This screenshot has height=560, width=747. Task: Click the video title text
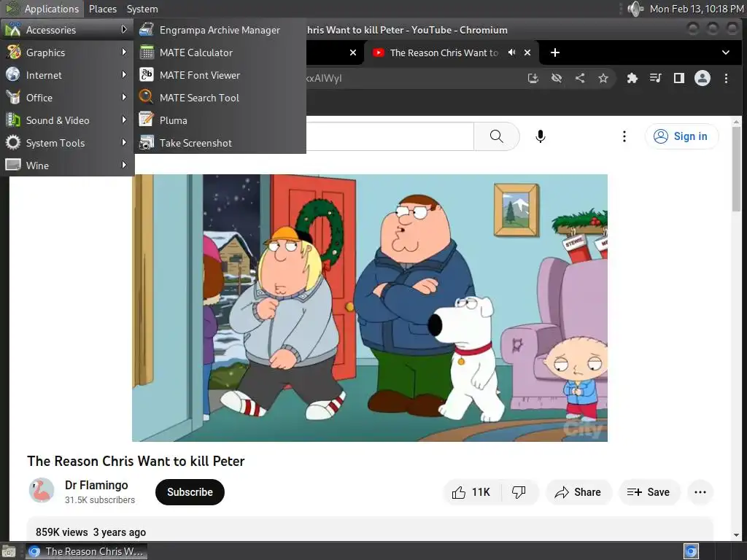tap(136, 461)
